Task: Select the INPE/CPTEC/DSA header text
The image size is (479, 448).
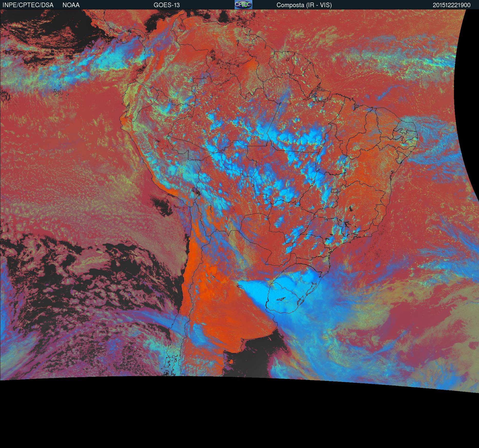Action: (28, 5)
